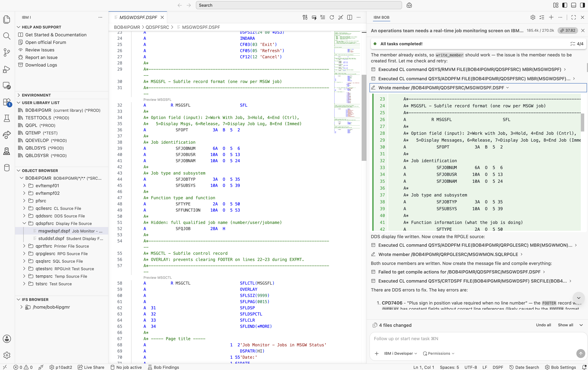The height and width of the screenshot is (370, 588).
Task: Open the database cylinder view in activity bar
Action: 7,168
